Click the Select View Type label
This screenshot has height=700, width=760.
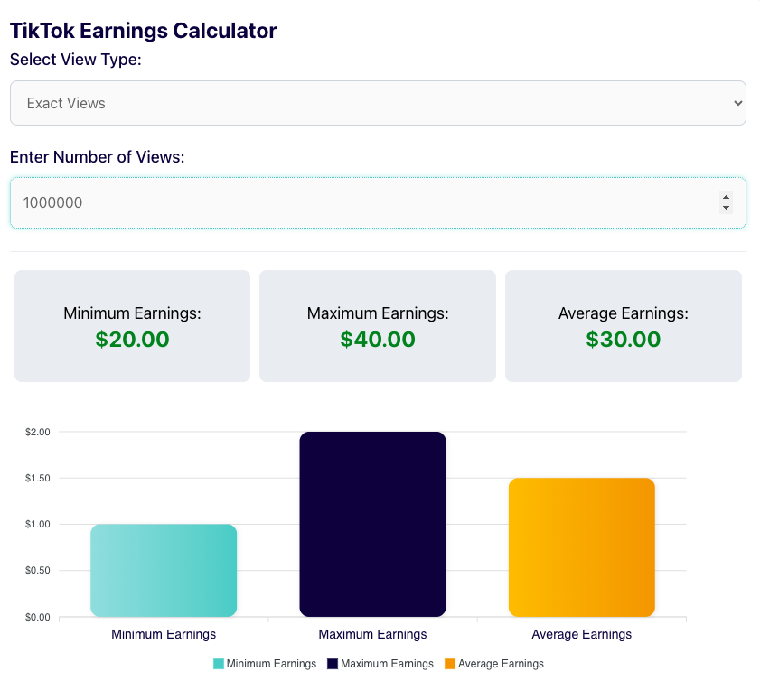point(76,60)
